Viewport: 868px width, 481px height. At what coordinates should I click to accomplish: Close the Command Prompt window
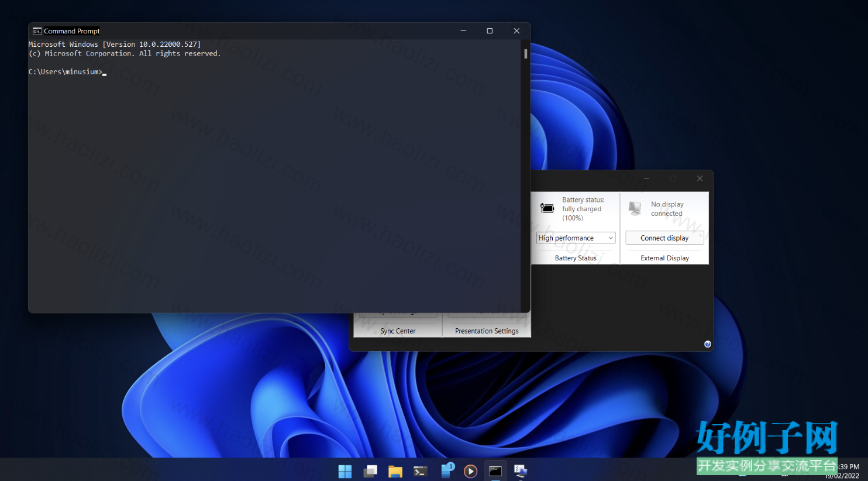click(x=516, y=31)
